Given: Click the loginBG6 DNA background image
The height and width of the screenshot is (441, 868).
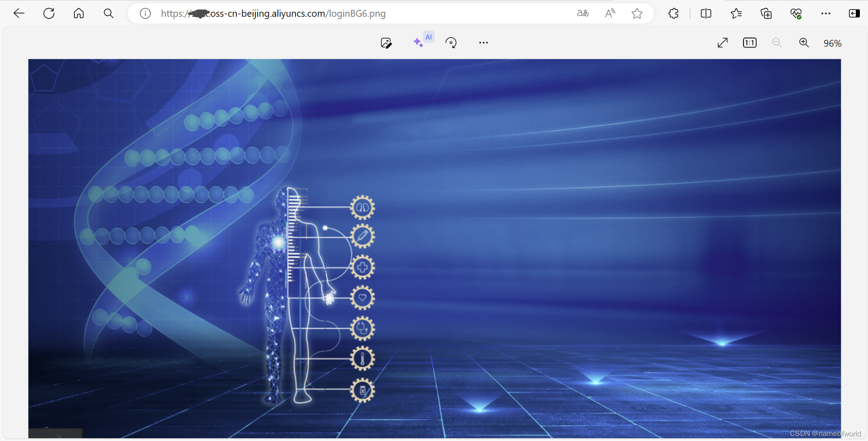Looking at the screenshot, I should point(435,248).
